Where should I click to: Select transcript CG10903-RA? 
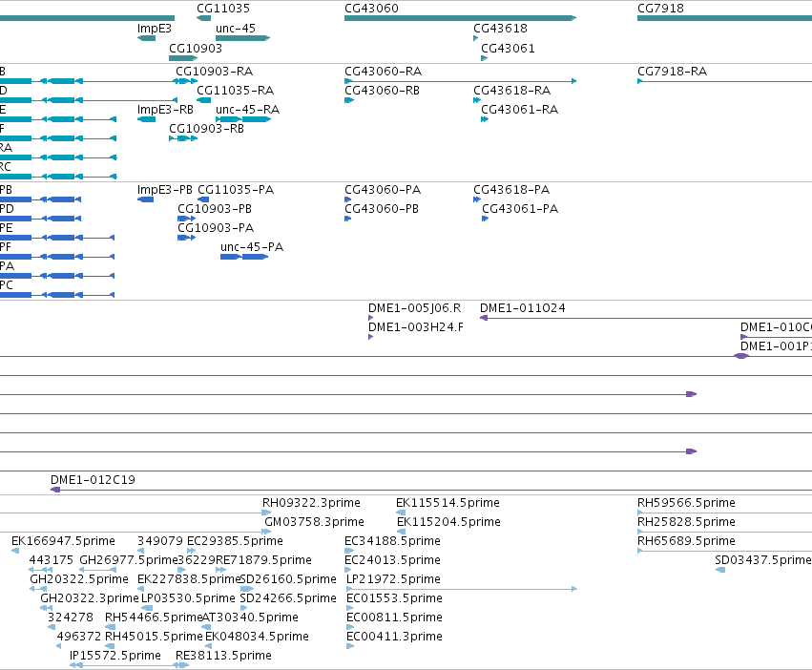pos(214,71)
